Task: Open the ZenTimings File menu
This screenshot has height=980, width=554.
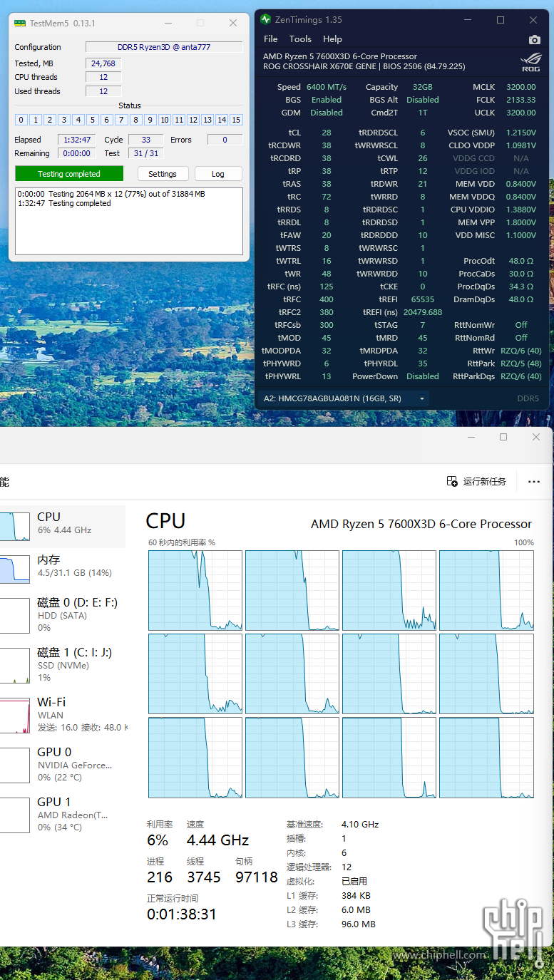Action: (271, 39)
